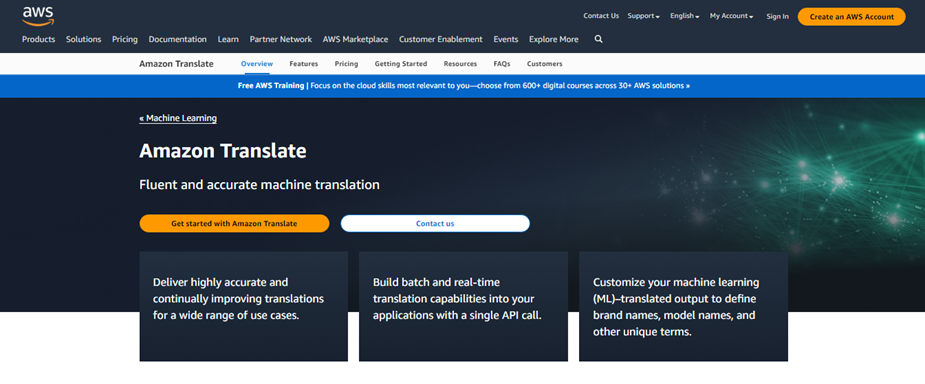
Task: Click the 'Customize your machine learning' card
Action: pyautogui.click(x=683, y=306)
